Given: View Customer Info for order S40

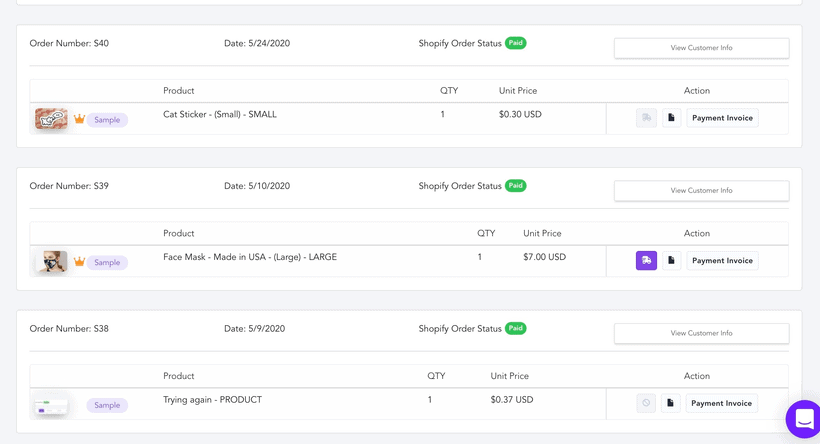Looking at the screenshot, I should (701, 48).
